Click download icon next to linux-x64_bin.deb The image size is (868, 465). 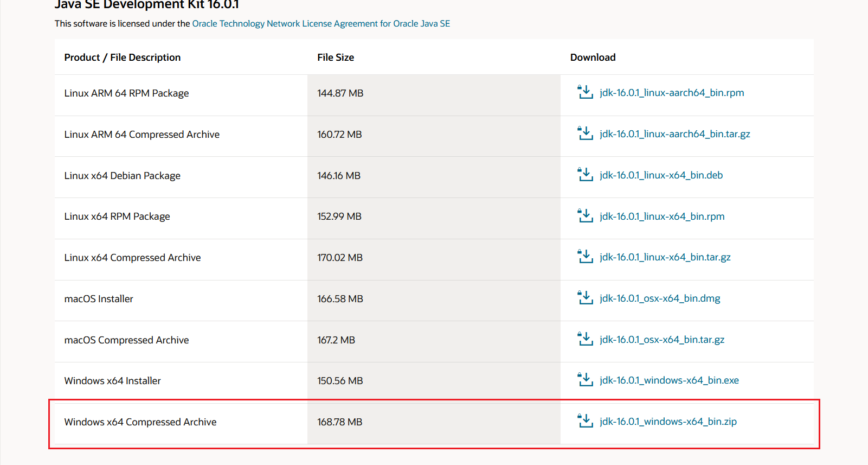pyautogui.click(x=585, y=175)
